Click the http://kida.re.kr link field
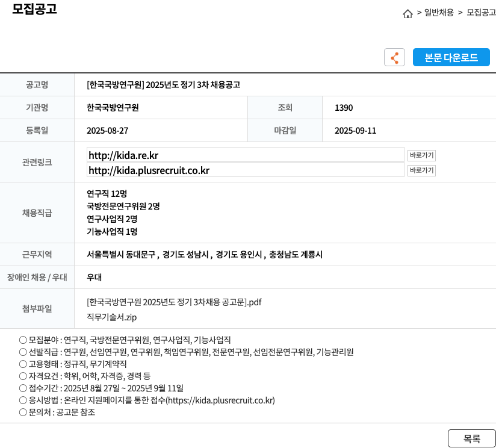 coord(246,155)
